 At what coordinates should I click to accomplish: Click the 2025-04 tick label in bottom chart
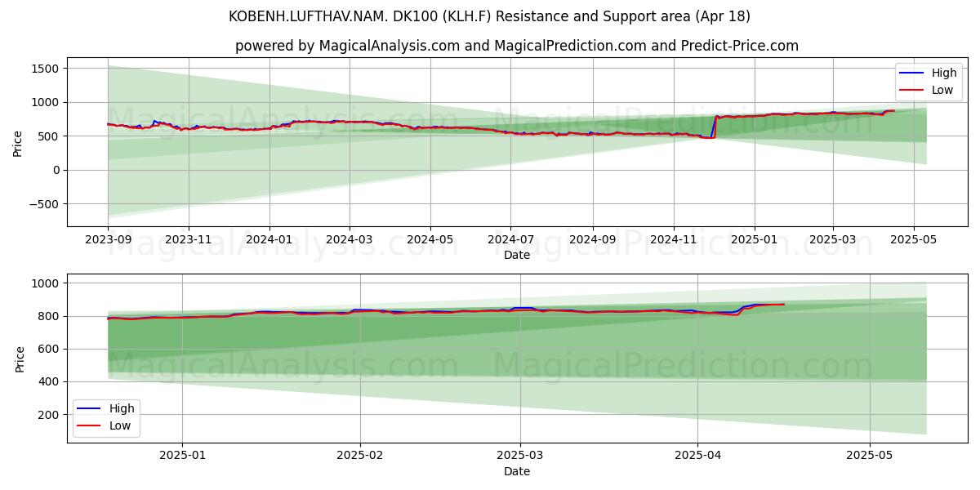[x=697, y=457]
